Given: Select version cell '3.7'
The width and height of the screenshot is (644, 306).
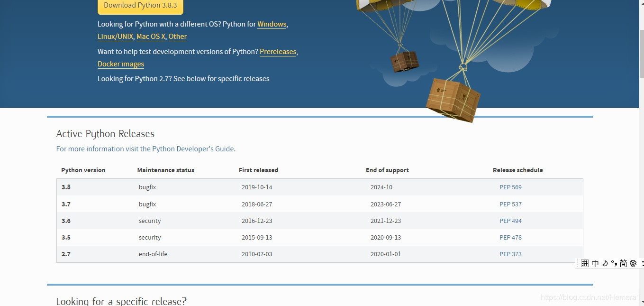Looking at the screenshot, I should 66,204.
